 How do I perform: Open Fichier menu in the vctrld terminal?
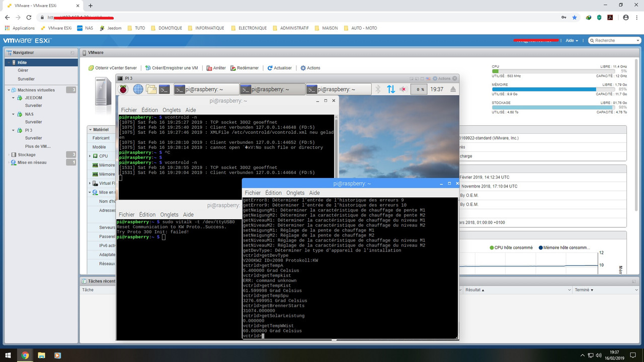pyautogui.click(x=253, y=193)
